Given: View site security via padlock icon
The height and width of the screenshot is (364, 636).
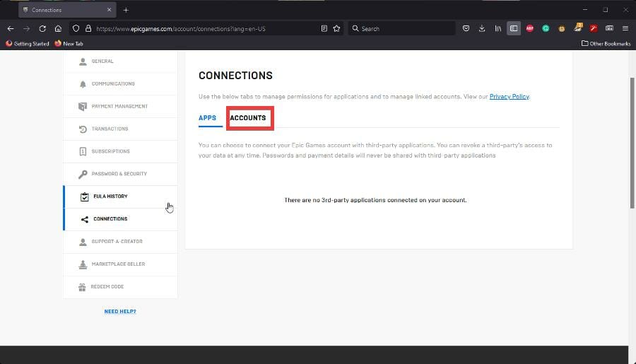Looking at the screenshot, I should [88, 29].
